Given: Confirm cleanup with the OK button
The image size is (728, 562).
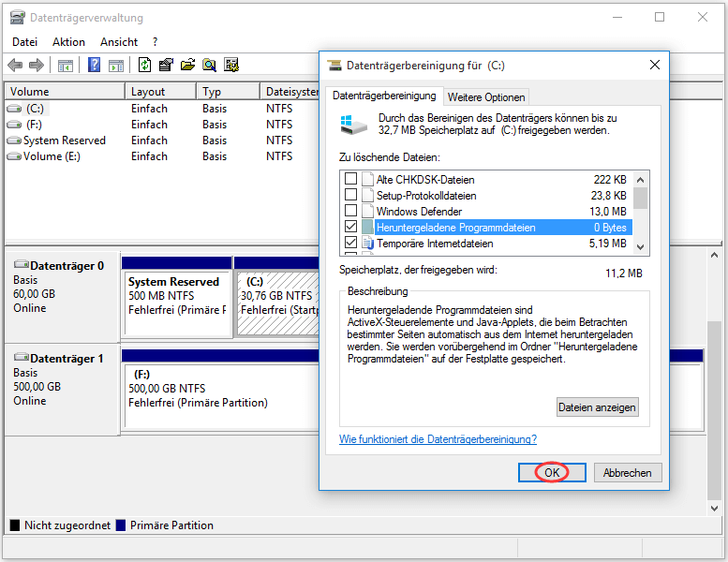Looking at the screenshot, I should 552,472.
